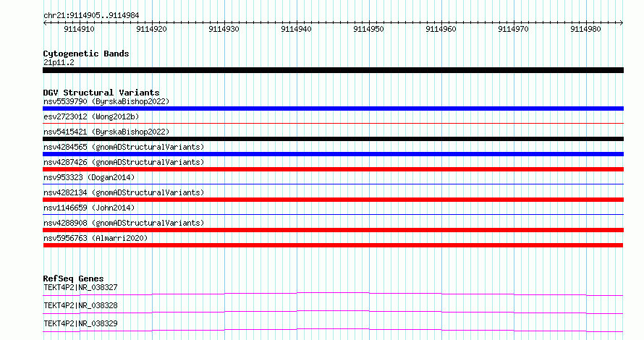Click the magenta line of TEKT4P2|NR_038328

click(333, 312)
